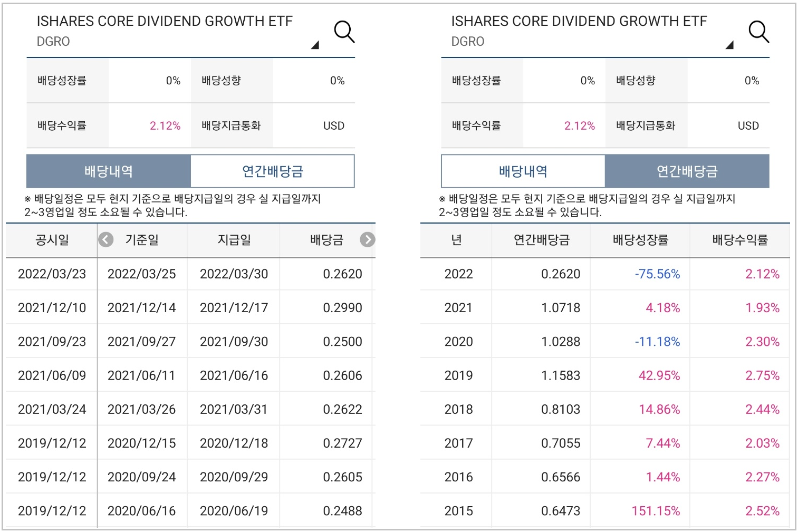Click the 2021/09/27 record date cell
This screenshot has width=798, height=532.
click(142, 342)
